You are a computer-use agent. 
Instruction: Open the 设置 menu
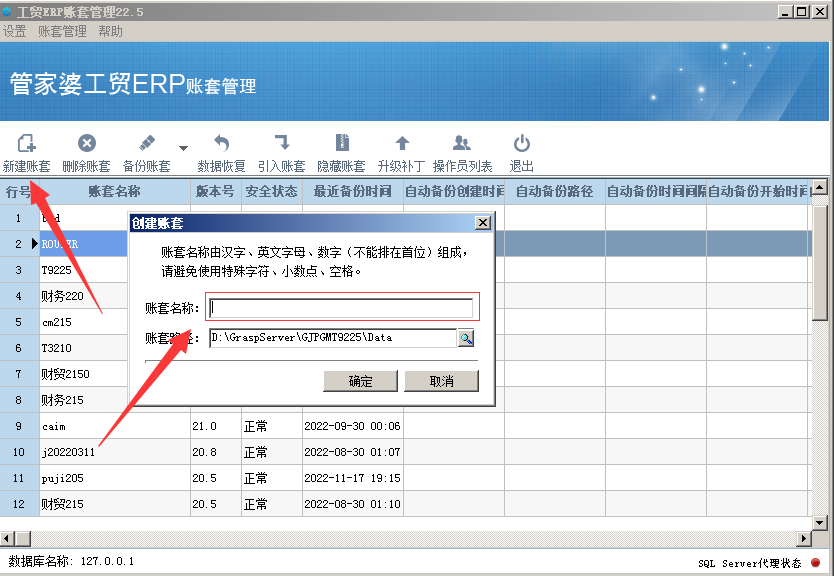point(14,31)
